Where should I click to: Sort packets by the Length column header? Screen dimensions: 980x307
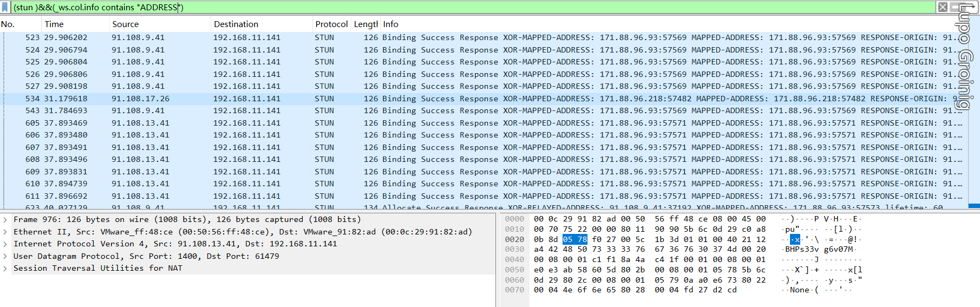point(365,24)
